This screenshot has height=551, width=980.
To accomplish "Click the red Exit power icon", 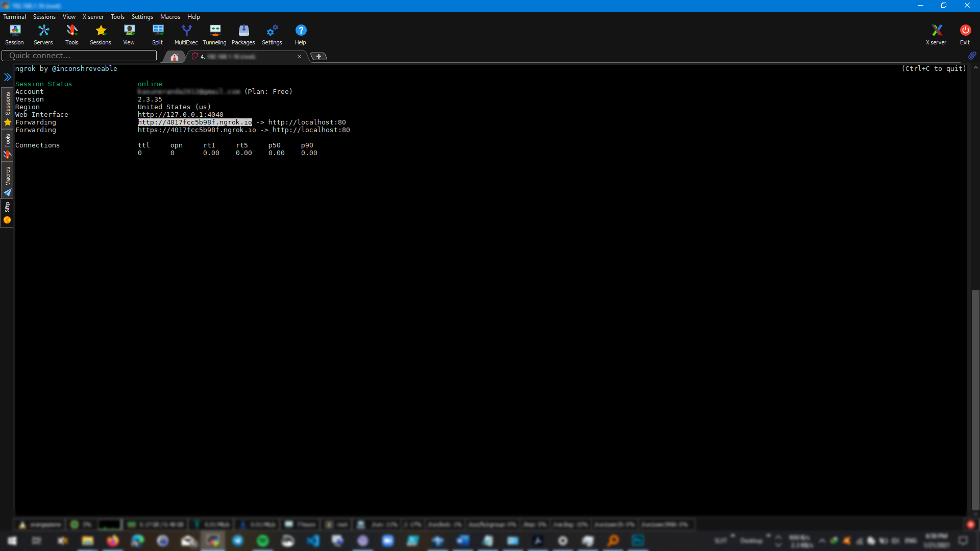I will coord(965,35).
